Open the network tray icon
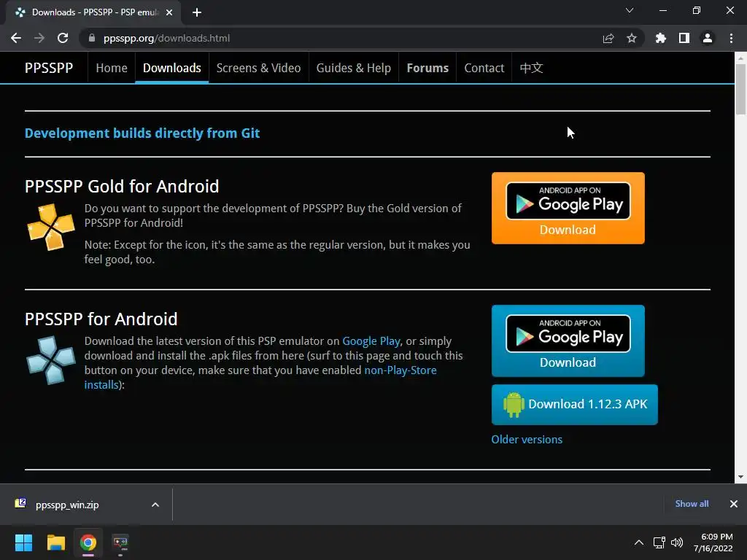The height and width of the screenshot is (560, 747). click(x=659, y=542)
